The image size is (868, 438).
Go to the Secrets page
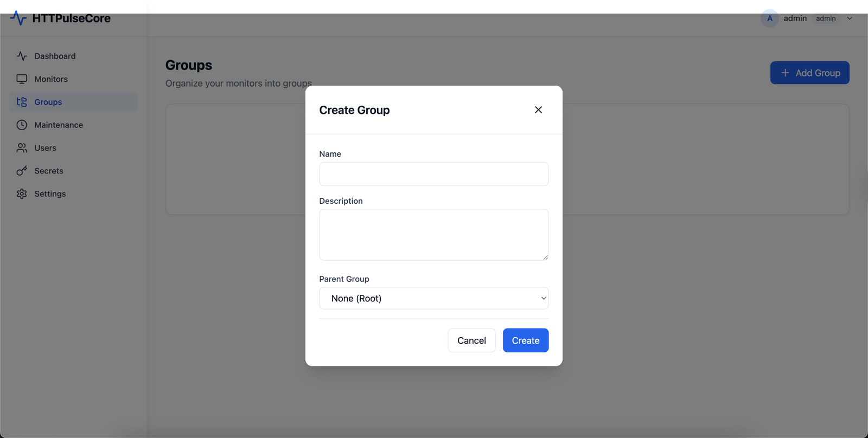coord(49,171)
